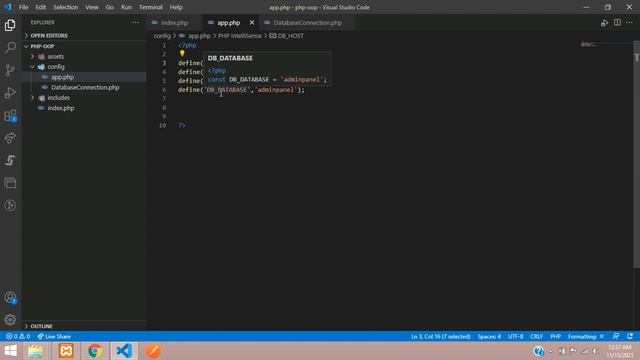The width and height of the screenshot is (640, 360).
Task: Run the current PHP file icon
Action: tap(604, 23)
